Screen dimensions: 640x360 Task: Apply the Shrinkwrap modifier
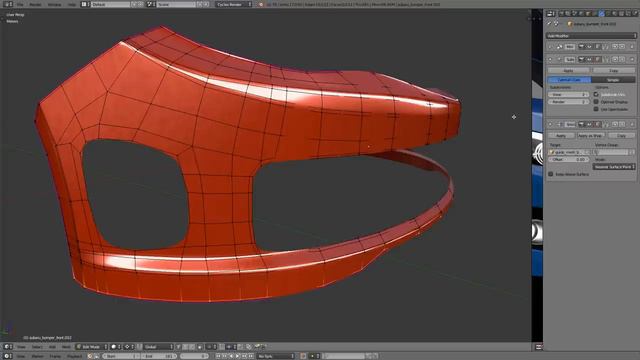561,136
